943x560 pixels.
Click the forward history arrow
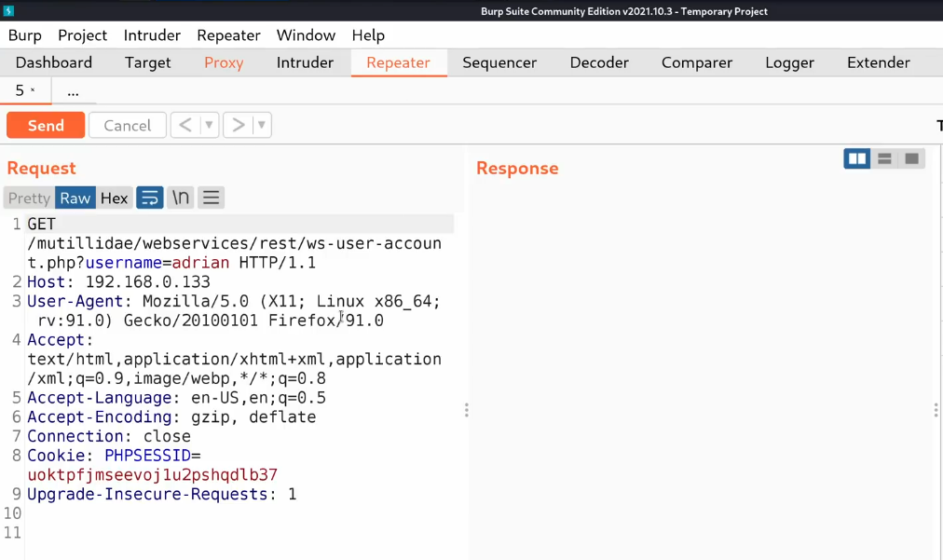click(x=238, y=125)
